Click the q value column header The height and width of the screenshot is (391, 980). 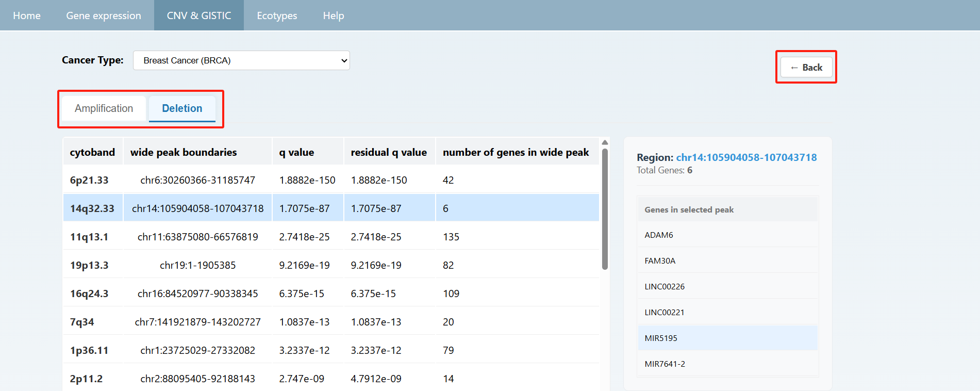pyautogui.click(x=296, y=152)
